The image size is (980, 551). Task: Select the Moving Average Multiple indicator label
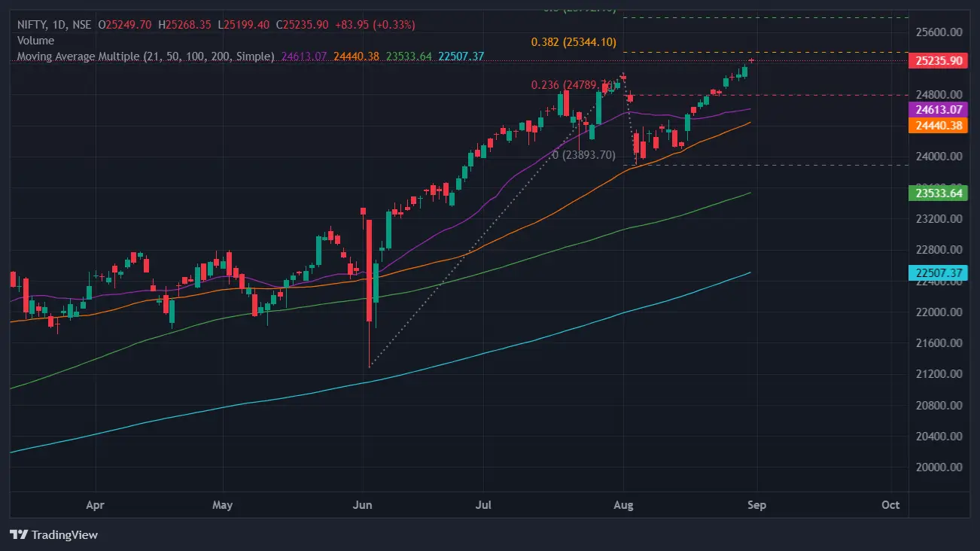146,56
